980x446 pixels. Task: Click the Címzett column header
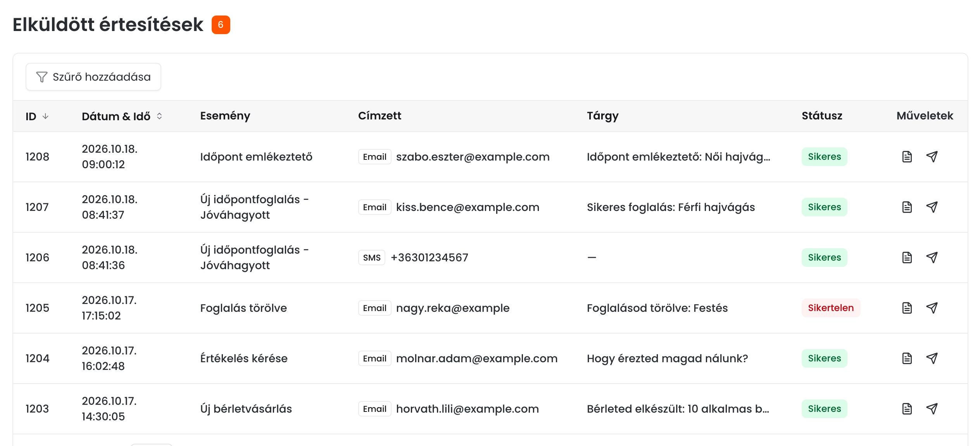(x=380, y=116)
